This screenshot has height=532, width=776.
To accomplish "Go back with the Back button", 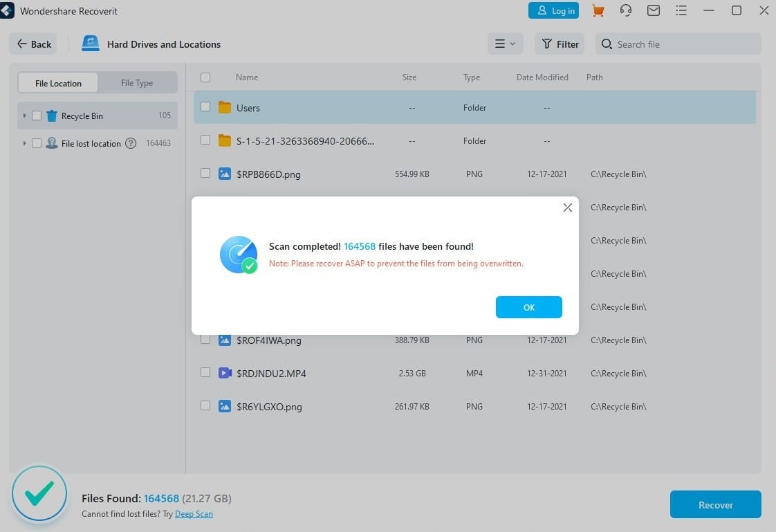I will pos(34,44).
